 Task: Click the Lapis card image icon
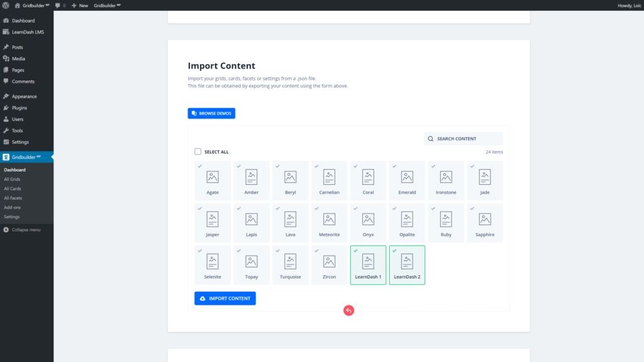pos(252,219)
